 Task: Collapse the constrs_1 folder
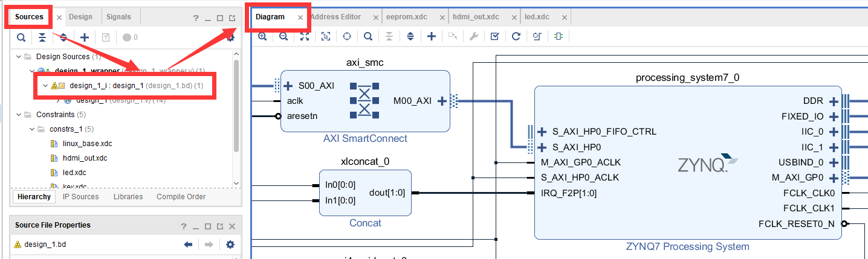click(x=31, y=129)
